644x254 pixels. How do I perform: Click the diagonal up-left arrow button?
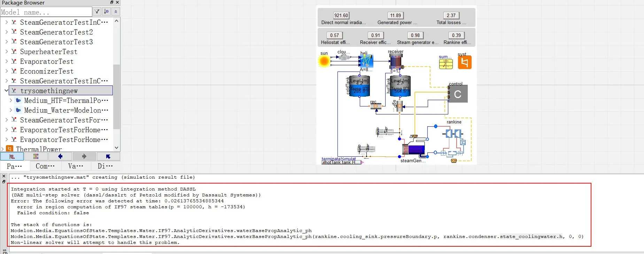click(x=108, y=156)
